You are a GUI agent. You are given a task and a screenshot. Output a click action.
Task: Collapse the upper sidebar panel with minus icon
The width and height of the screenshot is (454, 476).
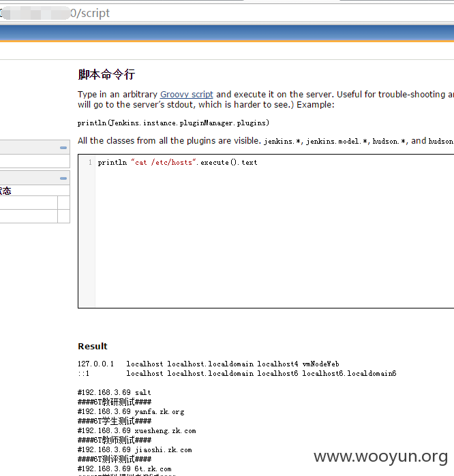pos(63,148)
